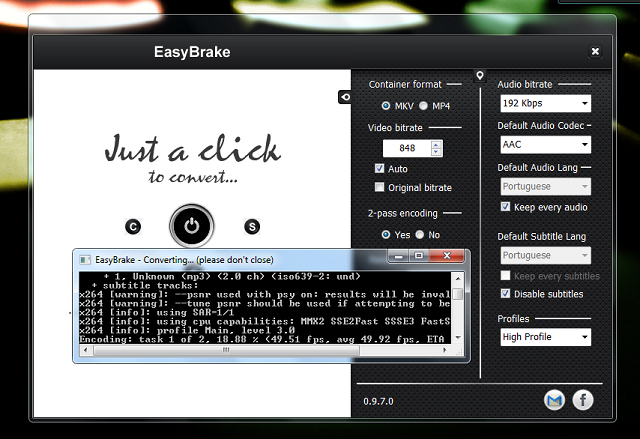
Task: Click the version number 0.9.7.0
Action: pyautogui.click(x=378, y=401)
